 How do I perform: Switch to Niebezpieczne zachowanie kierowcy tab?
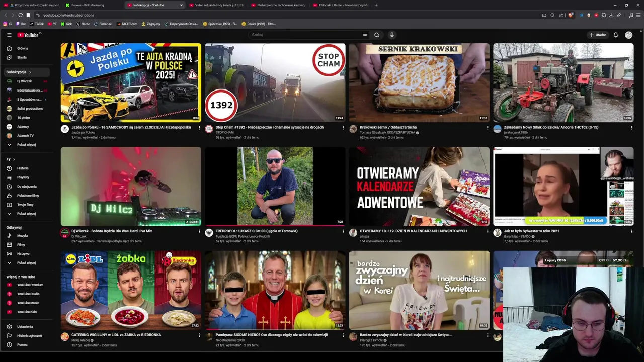pyautogui.click(x=278, y=5)
